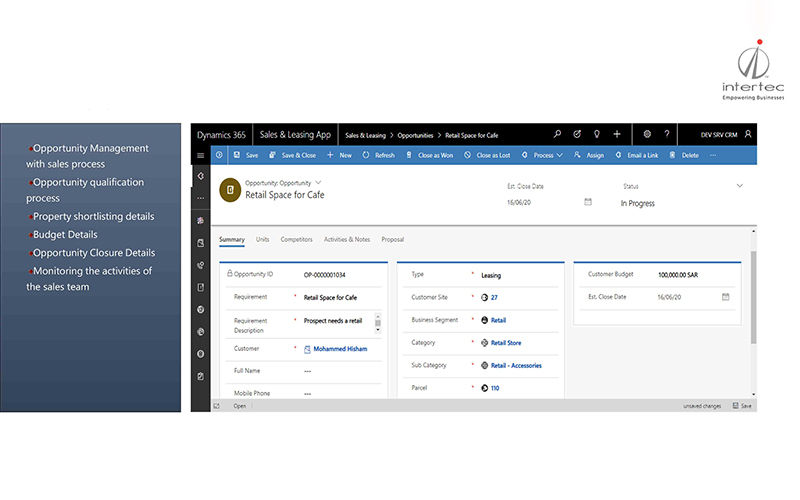Screen dimensions: 800x500
Task: Open the command bar overflow ellipsis
Action: click(x=713, y=155)
